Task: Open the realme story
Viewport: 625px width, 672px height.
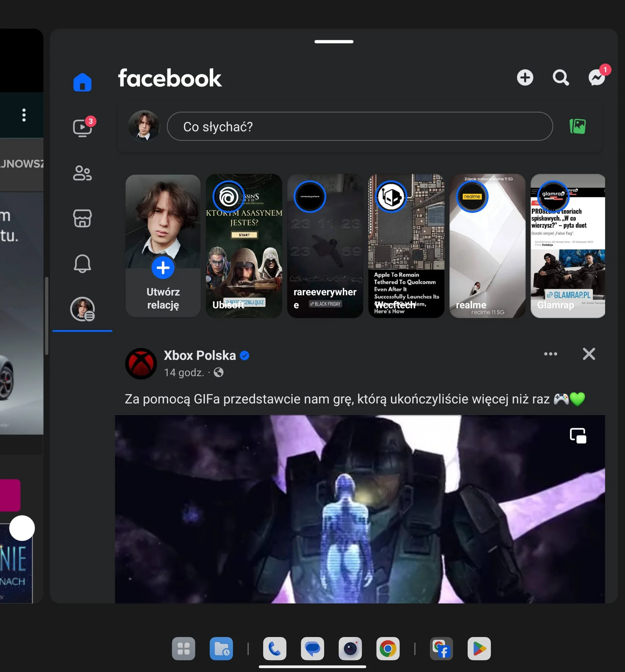Action: point(487,246)
